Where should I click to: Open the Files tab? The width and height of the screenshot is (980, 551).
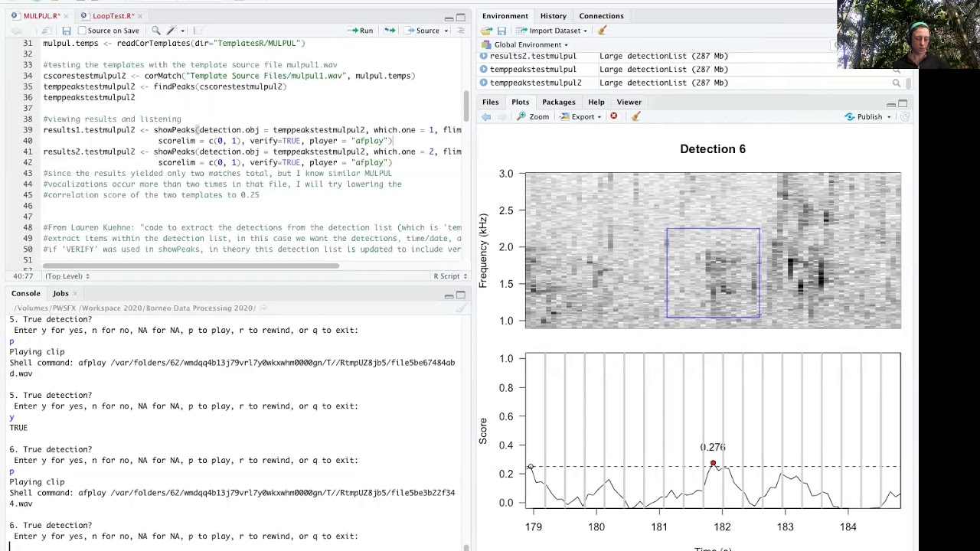[x=490, y=102]
